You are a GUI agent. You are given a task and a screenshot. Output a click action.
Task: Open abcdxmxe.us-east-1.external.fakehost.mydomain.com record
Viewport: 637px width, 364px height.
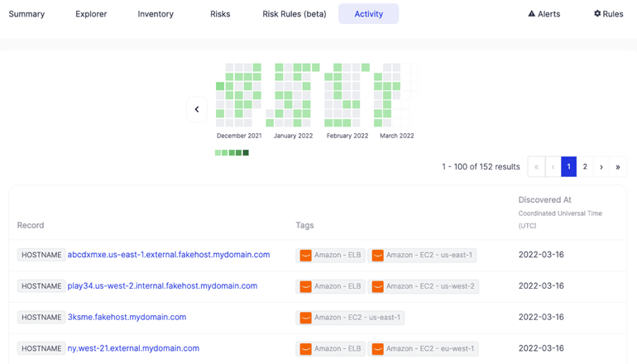point(169,255)
